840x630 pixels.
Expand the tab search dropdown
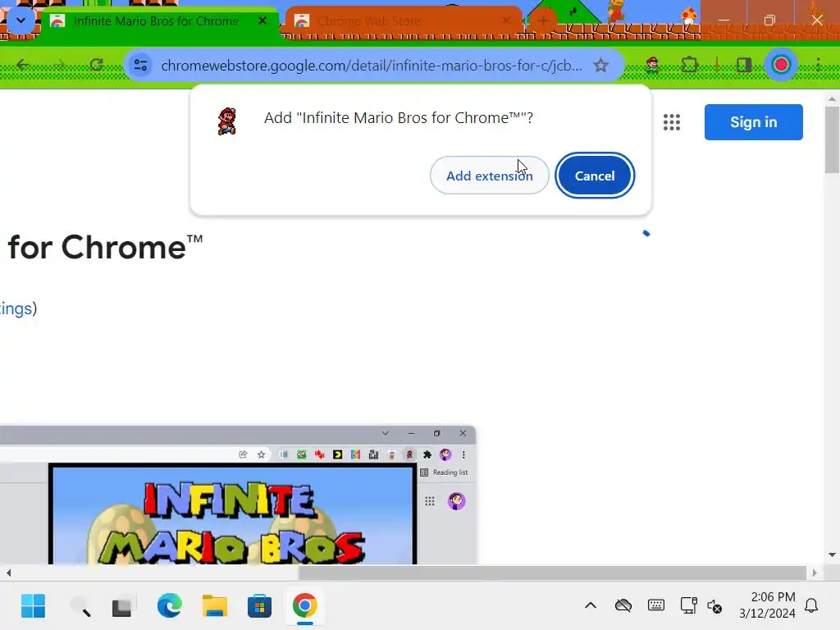[x=21, y=21]
